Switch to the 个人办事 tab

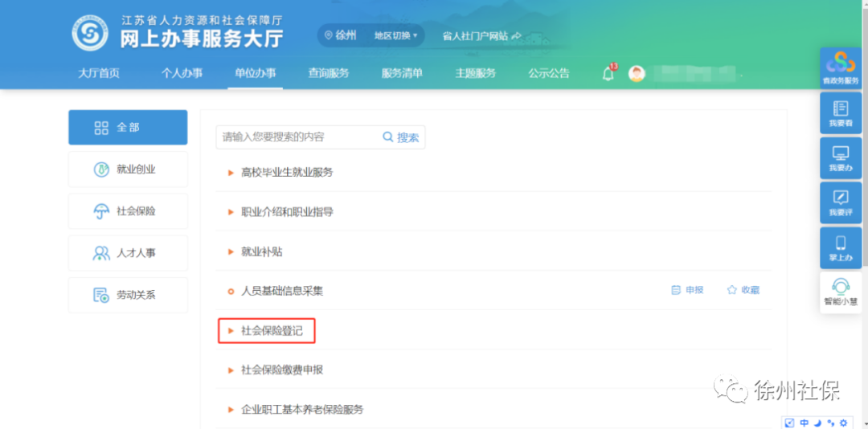pos(182,73)
